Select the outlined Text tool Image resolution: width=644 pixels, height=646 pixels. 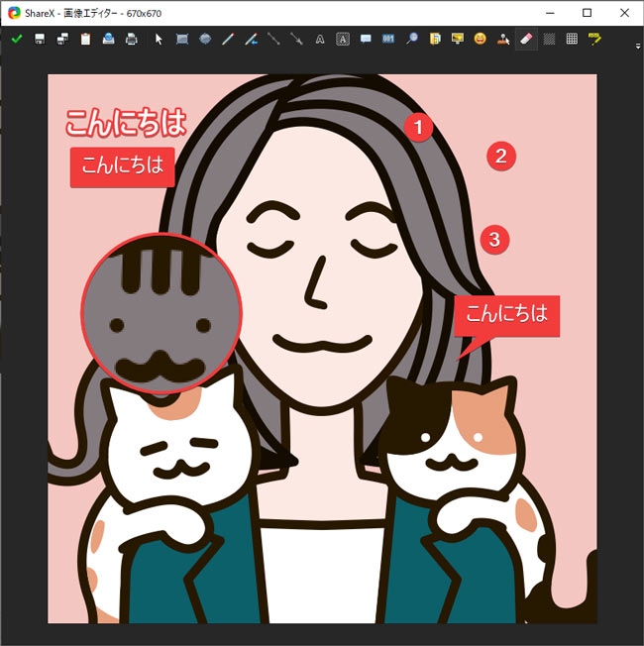point(320,40)
